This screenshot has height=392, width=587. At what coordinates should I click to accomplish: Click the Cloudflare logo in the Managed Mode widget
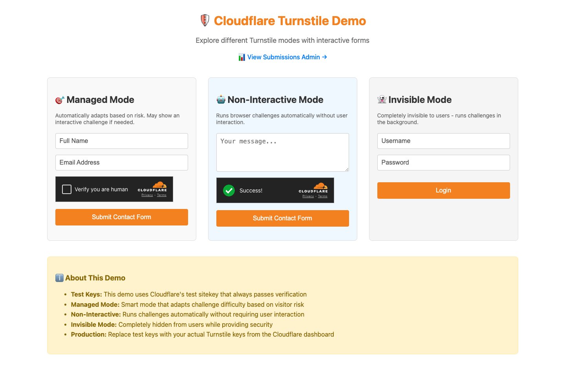[152, 187]
